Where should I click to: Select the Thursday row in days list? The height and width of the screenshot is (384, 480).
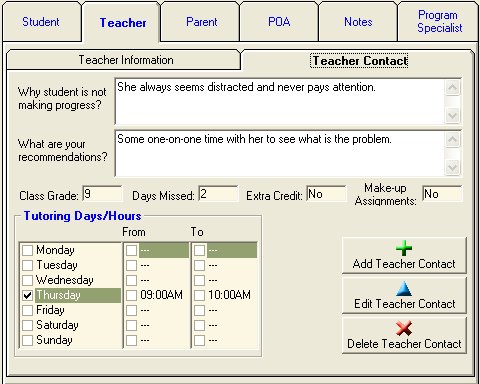[71, 295]
